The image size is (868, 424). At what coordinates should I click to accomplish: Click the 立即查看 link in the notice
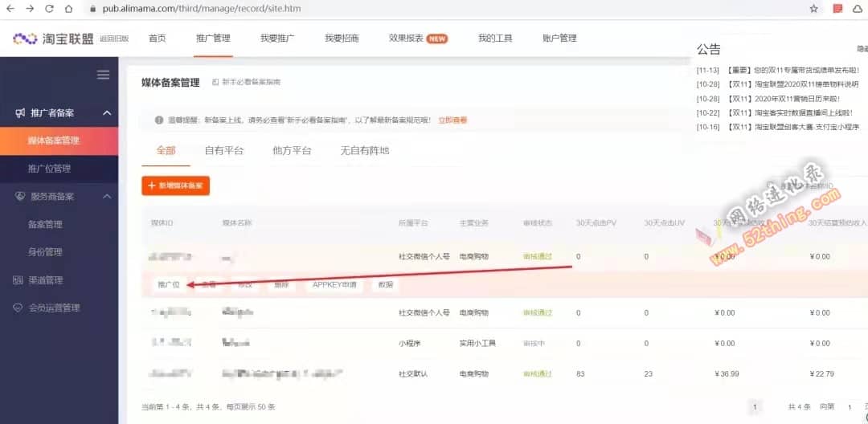[452, 120]
